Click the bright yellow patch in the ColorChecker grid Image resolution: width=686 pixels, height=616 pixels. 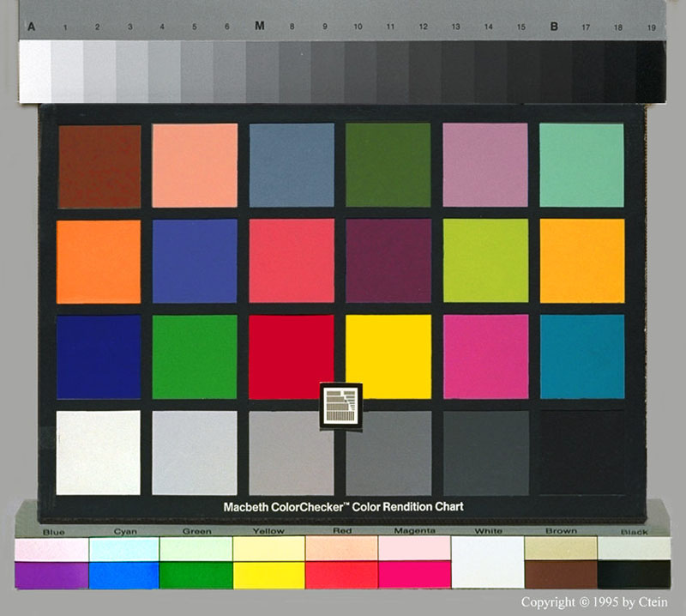point(388,356)
